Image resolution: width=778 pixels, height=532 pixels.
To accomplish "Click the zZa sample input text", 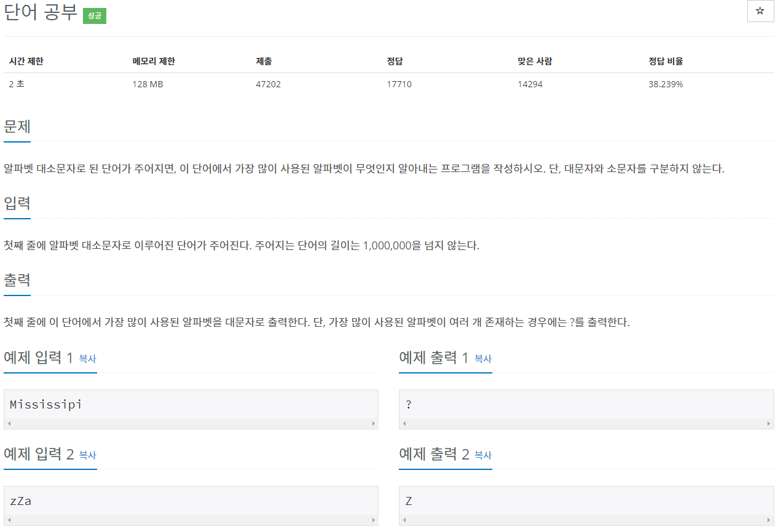I will coord(21,501).
